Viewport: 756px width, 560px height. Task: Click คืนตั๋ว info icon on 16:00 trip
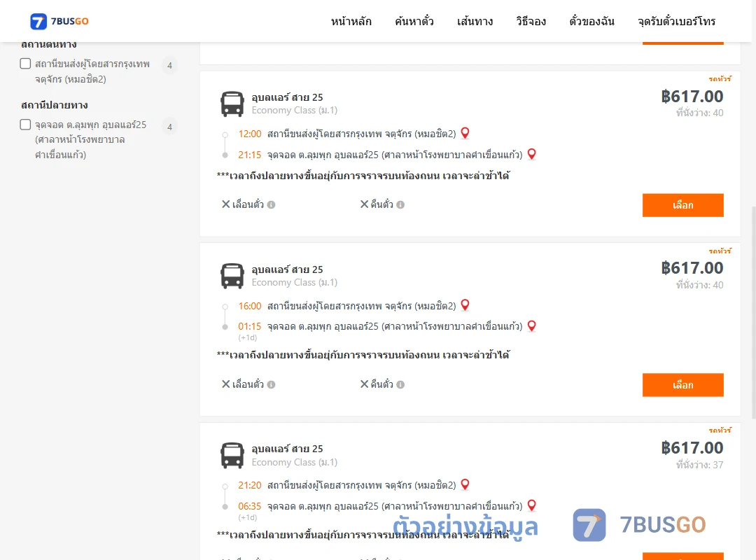(400, 385)
